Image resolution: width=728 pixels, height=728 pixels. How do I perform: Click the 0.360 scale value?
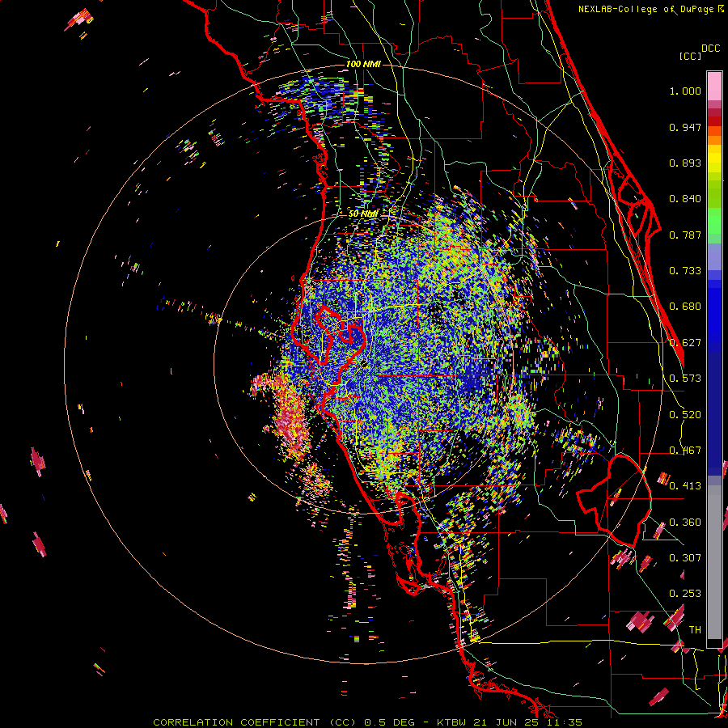(685, 523)
